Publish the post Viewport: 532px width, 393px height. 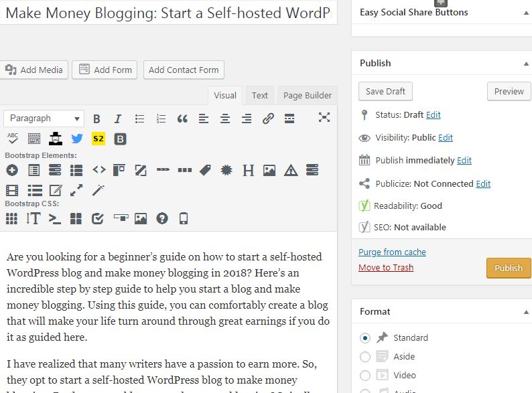[x=509, y=268]
